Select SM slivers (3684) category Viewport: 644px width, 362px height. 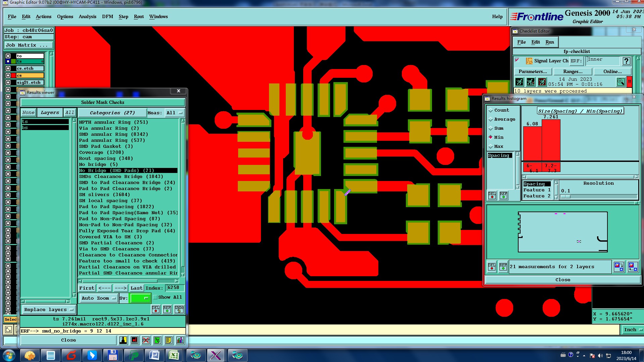104,194
